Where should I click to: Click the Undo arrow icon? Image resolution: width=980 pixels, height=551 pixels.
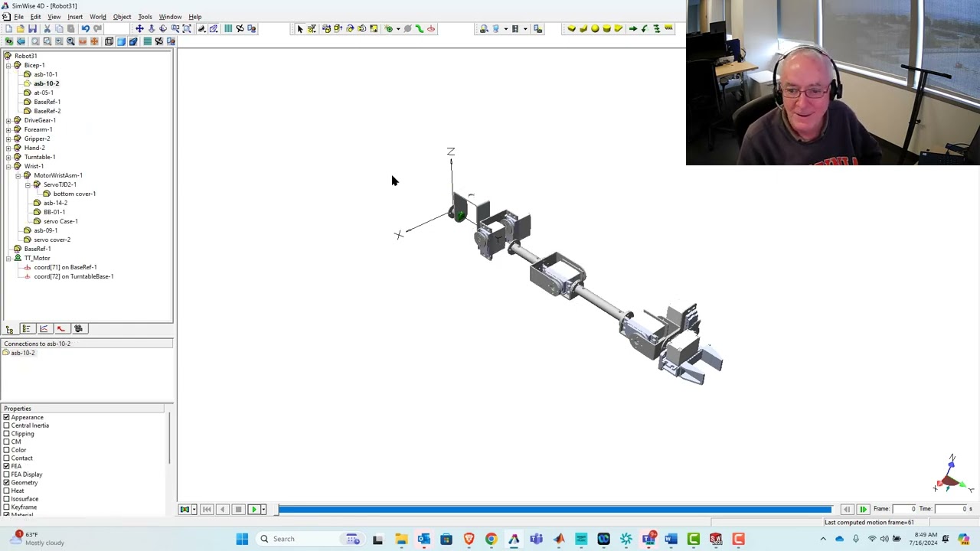[85, 28]
